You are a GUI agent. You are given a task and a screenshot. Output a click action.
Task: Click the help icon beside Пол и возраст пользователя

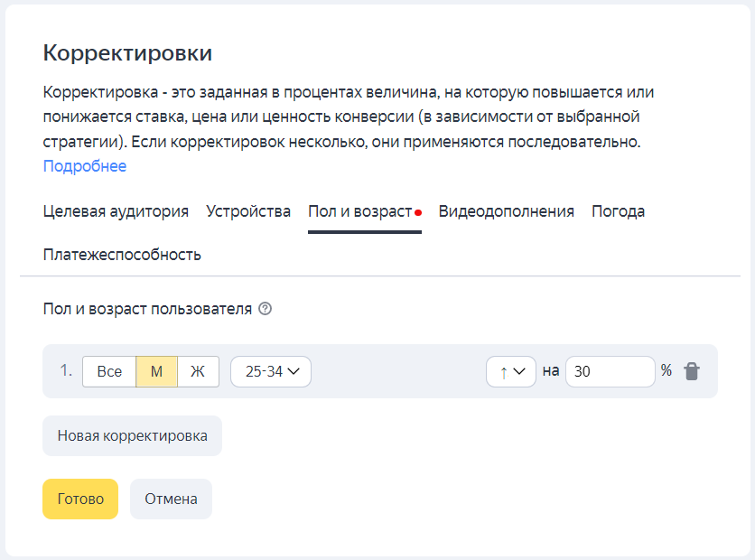pyautogui.click(x=265, y=309)
